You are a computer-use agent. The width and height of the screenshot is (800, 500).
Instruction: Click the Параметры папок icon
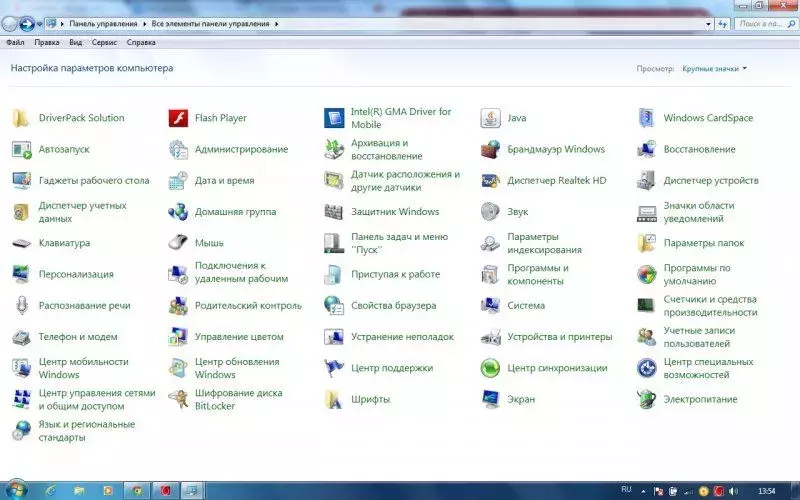pyautogui.click(x=646, y=243)
